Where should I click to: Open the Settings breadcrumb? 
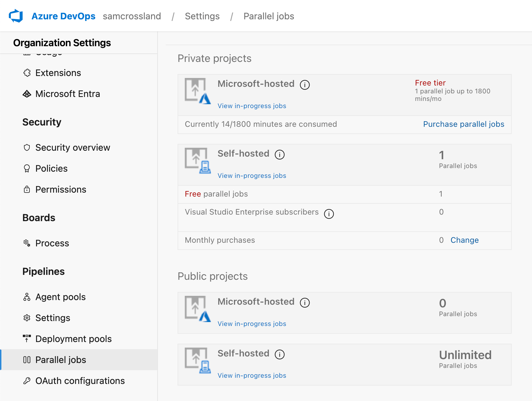coord(202,16)
